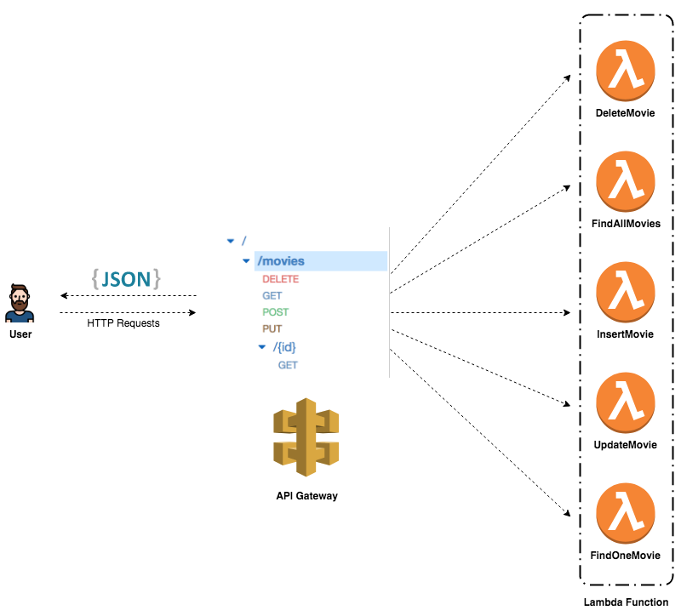This screenshot has height=616, width=681.
Task: Click the DeleteMovie lambda icon
Action: click(x=625, y=71)
